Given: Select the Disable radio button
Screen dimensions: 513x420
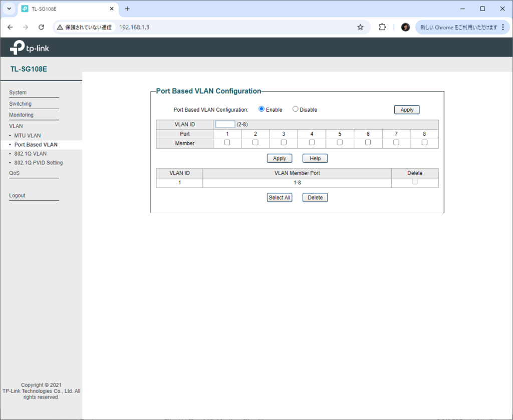Looking at the screenshot, I should [295, 109].
